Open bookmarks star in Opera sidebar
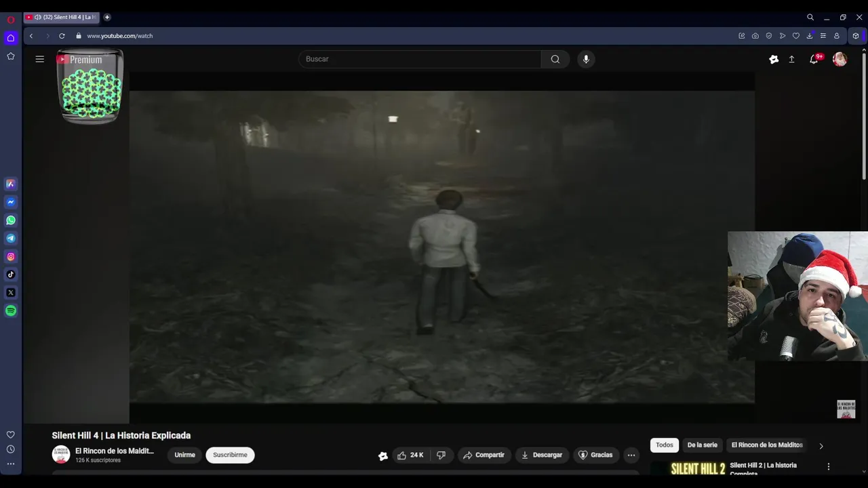This screenshot has height=488, width=868. 11,56
